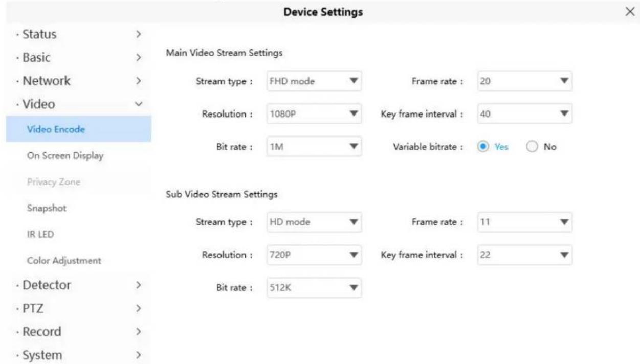Open main Resolution dropdown showing 1080P
Screen dimensions: 640x364
click(314, 114)
